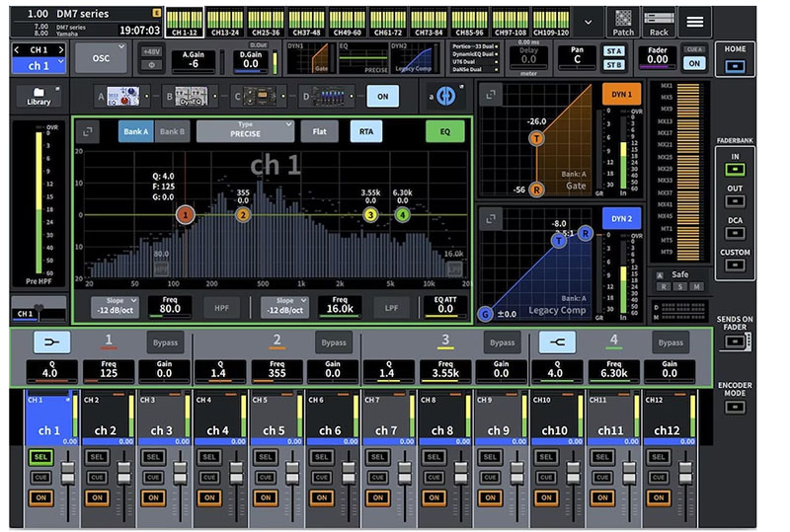Open the hamburger menu icon
The image size is (790, 532).
[695, 22]
